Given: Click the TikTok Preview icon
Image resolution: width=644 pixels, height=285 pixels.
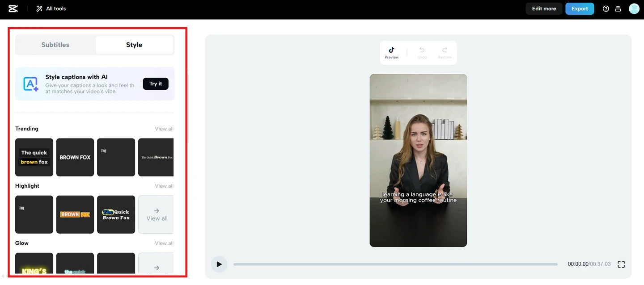Looking at the screenshot, I should tap(391, 53).
